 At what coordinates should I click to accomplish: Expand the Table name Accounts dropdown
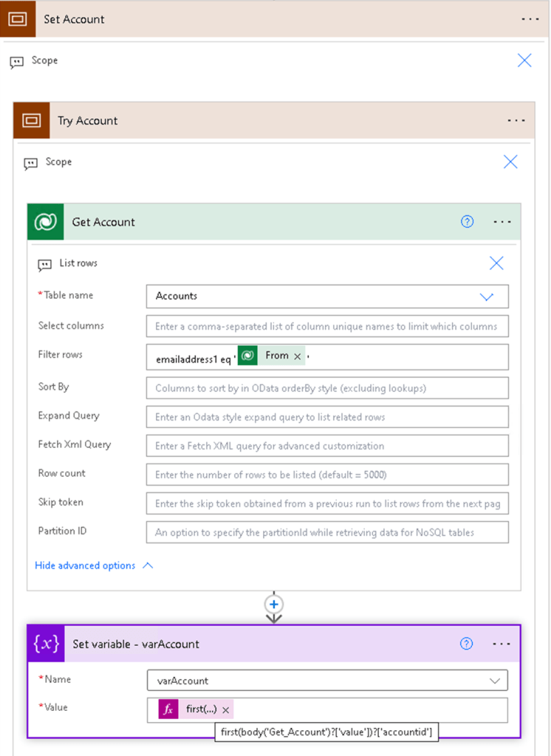pos(486,296)
